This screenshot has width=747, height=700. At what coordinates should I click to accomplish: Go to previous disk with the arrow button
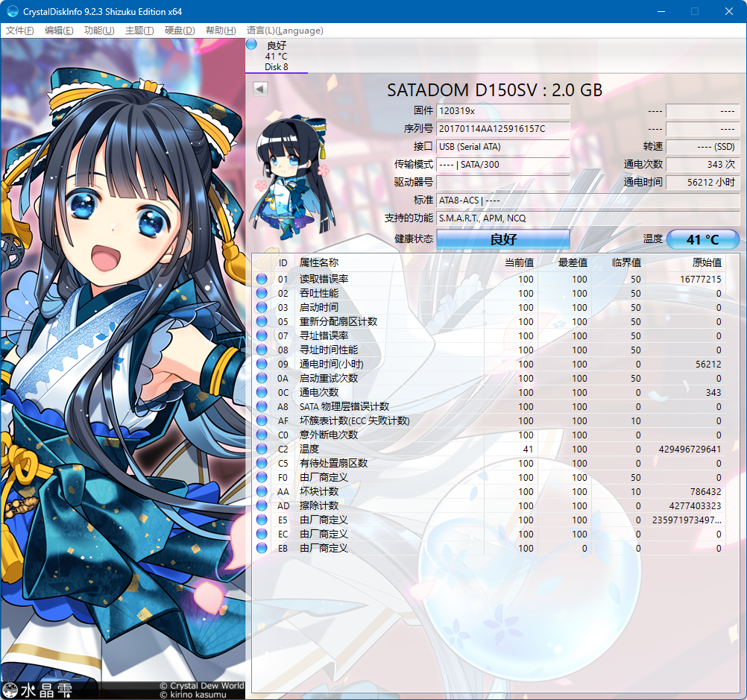(260, 89)
